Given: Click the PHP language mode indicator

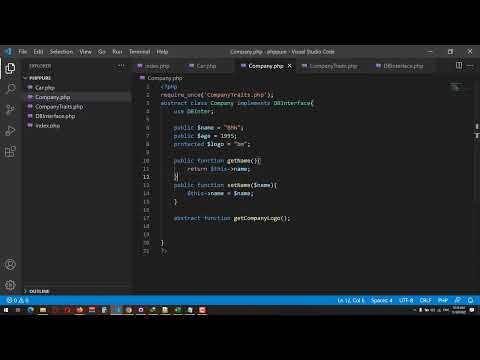Looking at the screenshot, I should tap(443, 300).
